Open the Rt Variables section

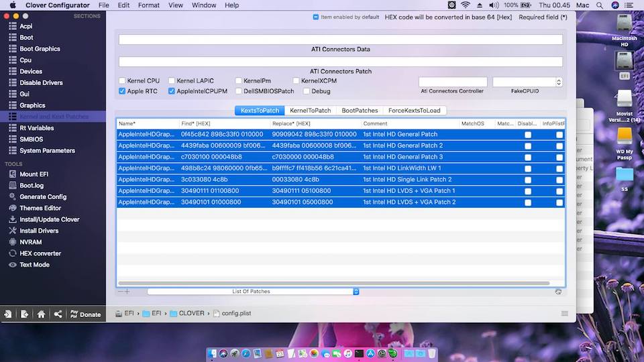click(x=36, y=127)
